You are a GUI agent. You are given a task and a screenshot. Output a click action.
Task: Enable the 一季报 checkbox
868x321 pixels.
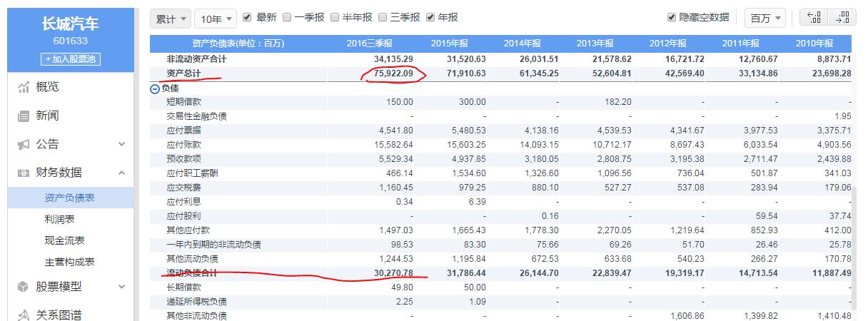(287, 17)
